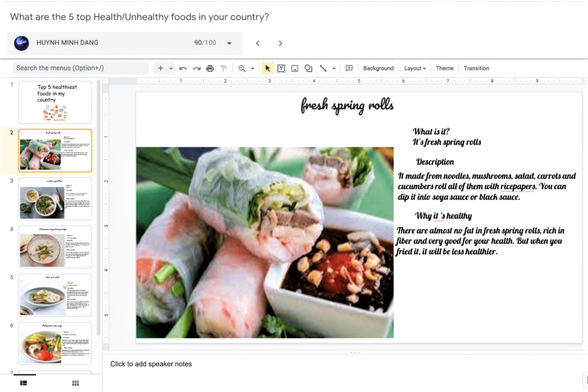Viewport: 588px width, 392px height.
Task: Open the Print dialog icon
Action: click(210, 68)
